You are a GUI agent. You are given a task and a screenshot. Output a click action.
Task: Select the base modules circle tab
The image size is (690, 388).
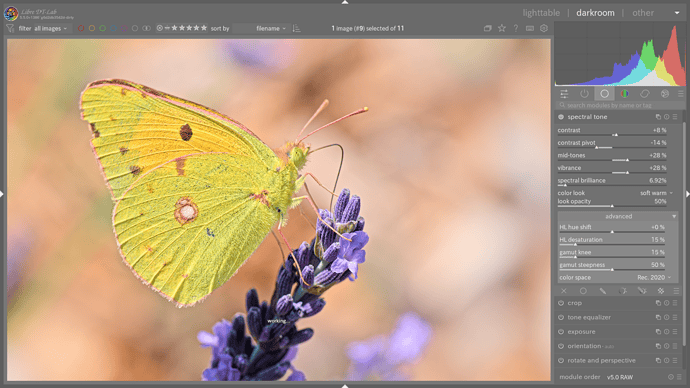coord(605,94)
